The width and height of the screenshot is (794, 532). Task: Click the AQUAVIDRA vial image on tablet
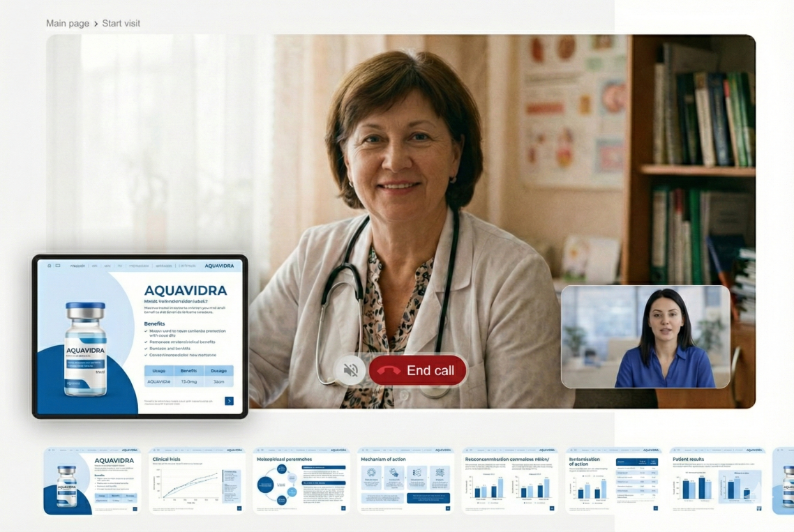(x=84, y=349)
